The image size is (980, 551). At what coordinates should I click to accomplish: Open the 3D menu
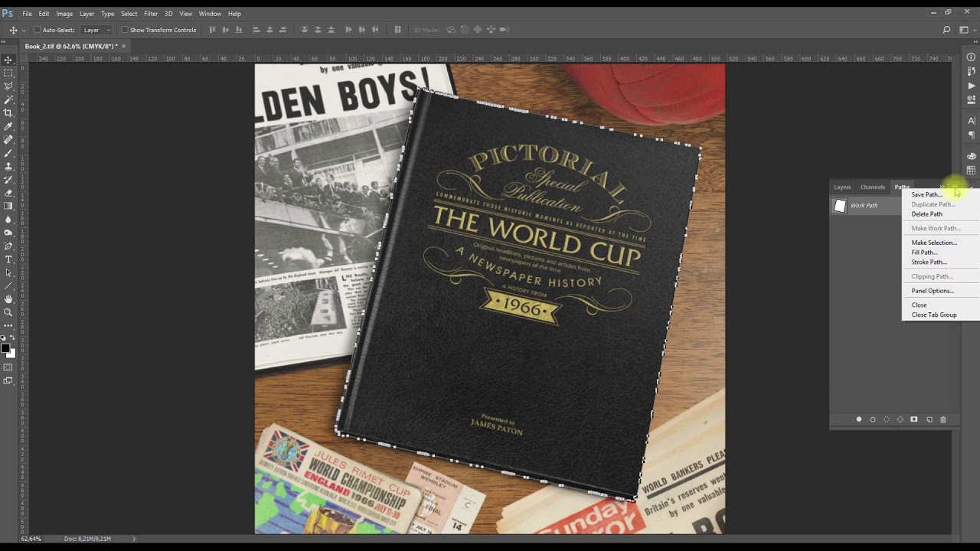click(168, 14)
